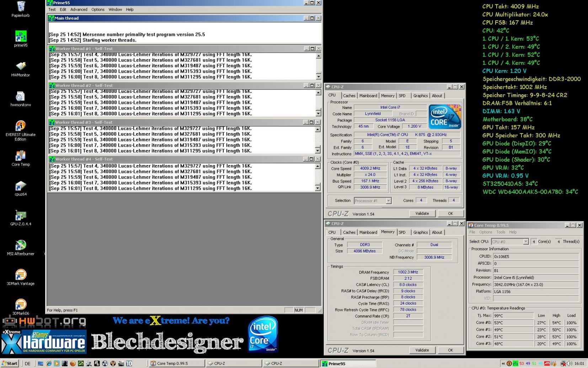
Task: Click the green Z quick launch icon
Action: [x=81, y=363]
